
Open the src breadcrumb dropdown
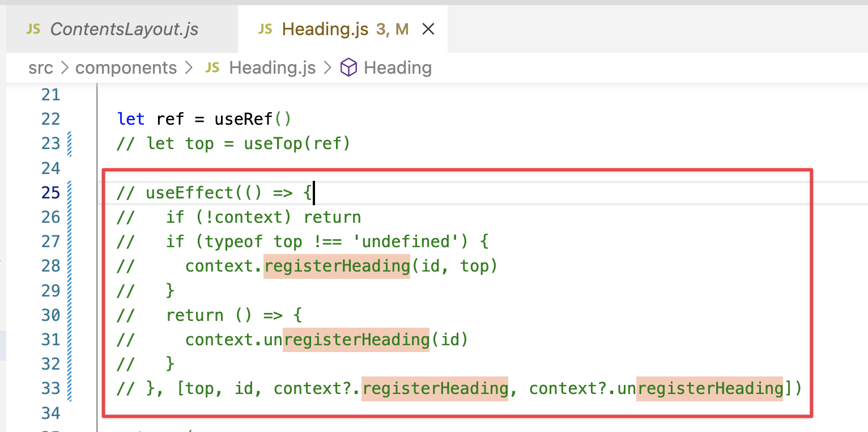pyautogui.click(x=40, y=67)
